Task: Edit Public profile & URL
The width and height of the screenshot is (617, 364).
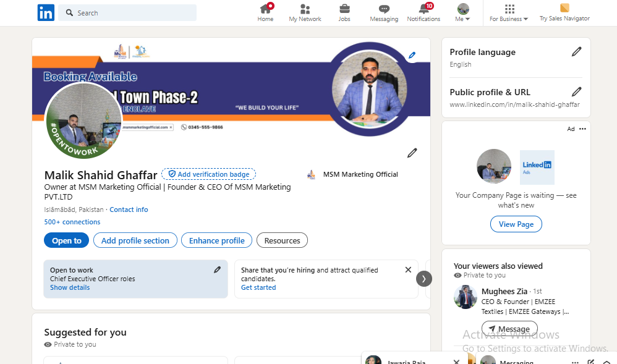Action: click(x=576, y=92)
